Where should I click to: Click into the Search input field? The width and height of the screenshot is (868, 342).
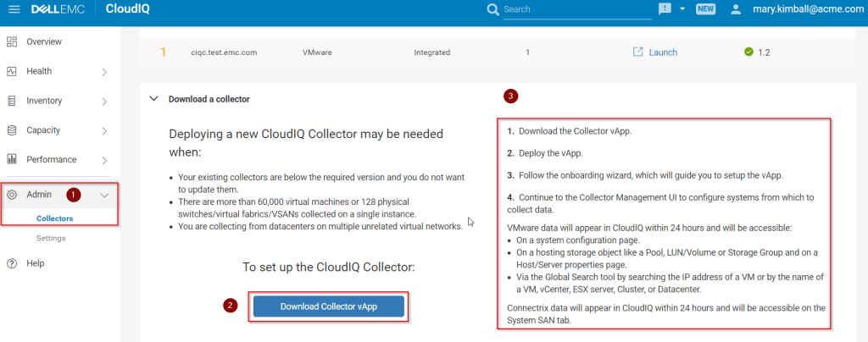[x=576, y=9]
